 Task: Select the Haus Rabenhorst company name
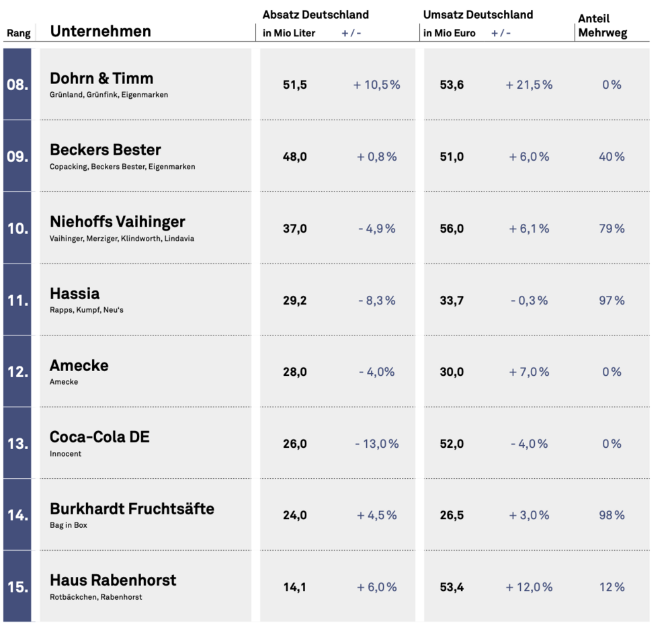113,580
